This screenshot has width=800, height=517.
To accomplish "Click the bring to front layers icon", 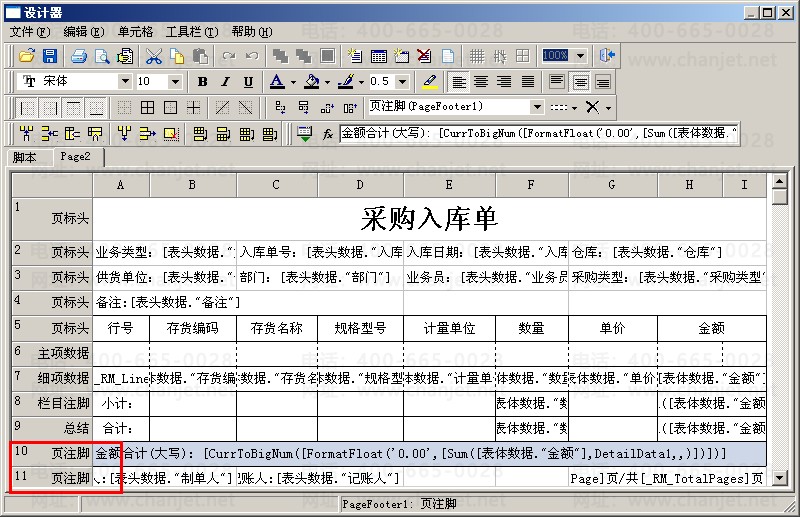I will point(280,56).
